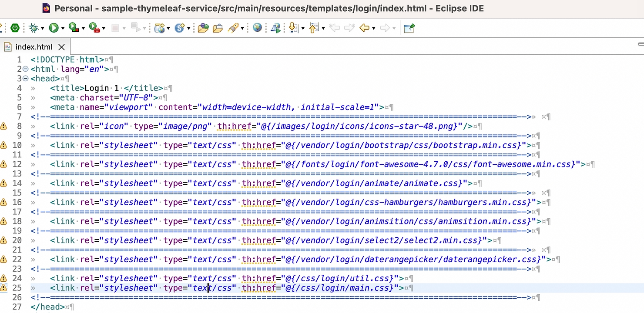
Task: Click the Next Annotation down-arrow icon
Action: click(x=293, y=28)
